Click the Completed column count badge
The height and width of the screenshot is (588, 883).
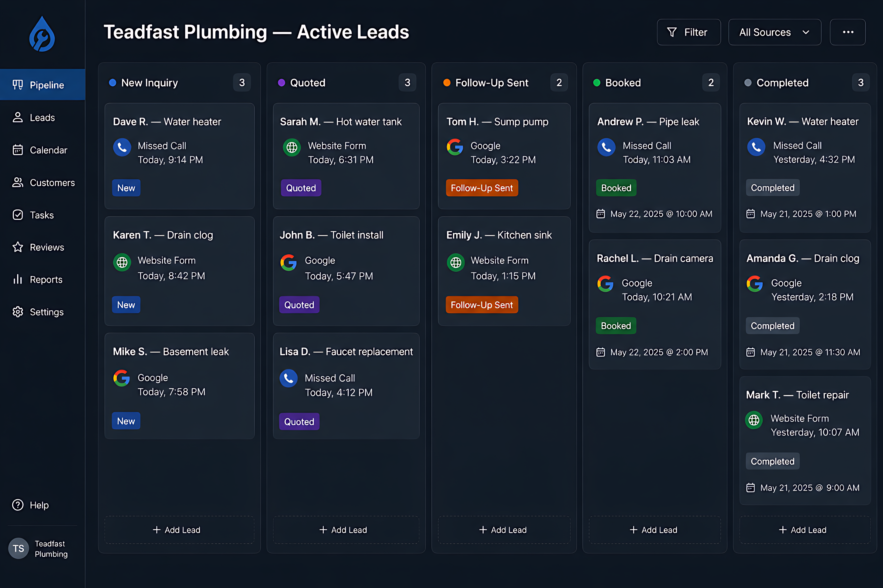[861, 83]
